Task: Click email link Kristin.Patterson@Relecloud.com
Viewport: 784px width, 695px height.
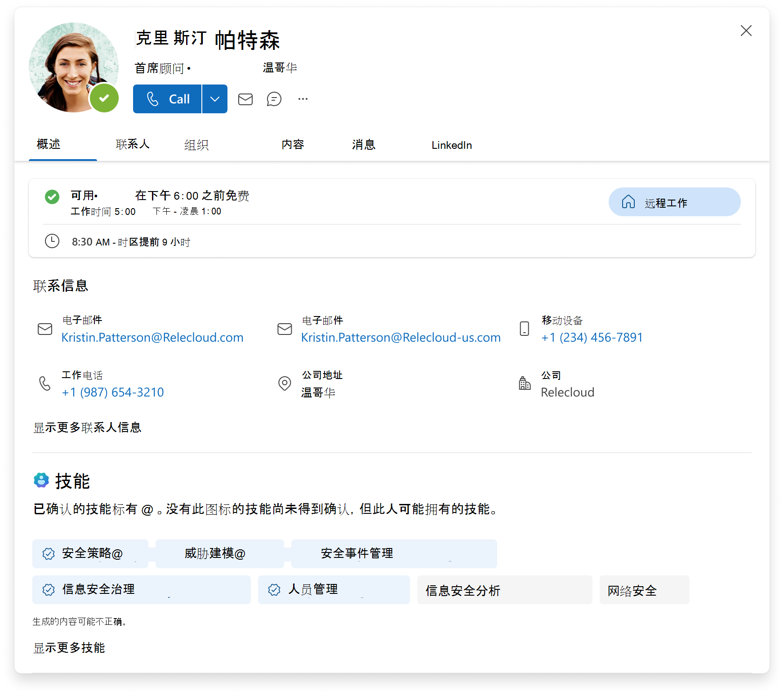Action: click(152, 338)
